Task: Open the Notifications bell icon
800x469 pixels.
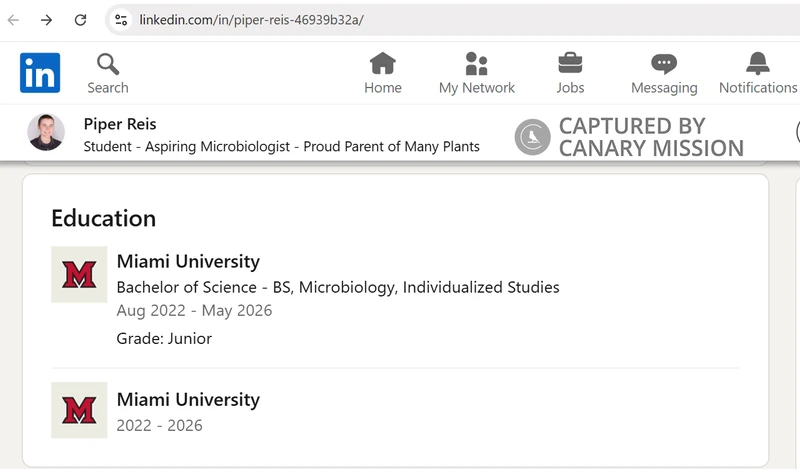Action: click(x=758, y=64)
